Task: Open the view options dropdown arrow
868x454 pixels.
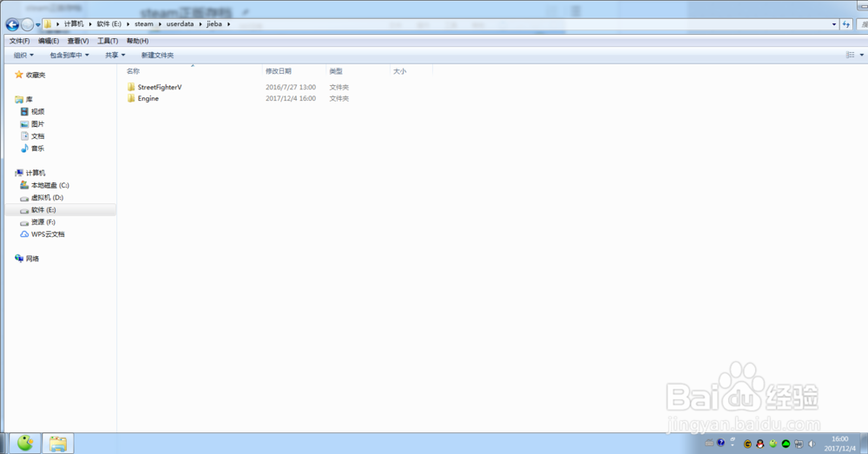Action: [x=862, y=55]
